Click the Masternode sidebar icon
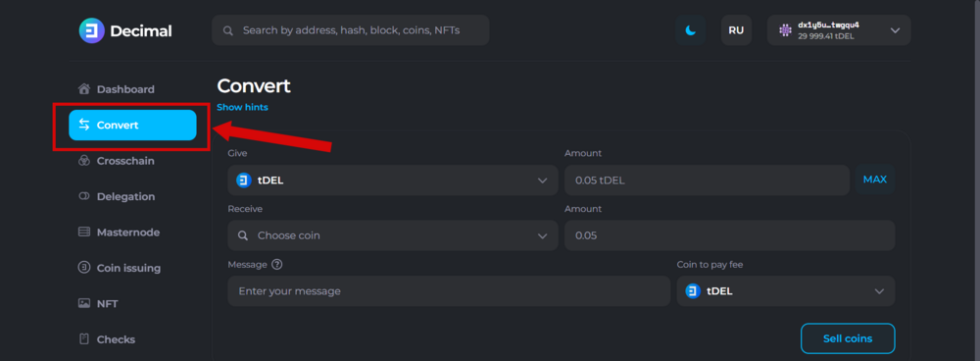 (x=83, y=232)
